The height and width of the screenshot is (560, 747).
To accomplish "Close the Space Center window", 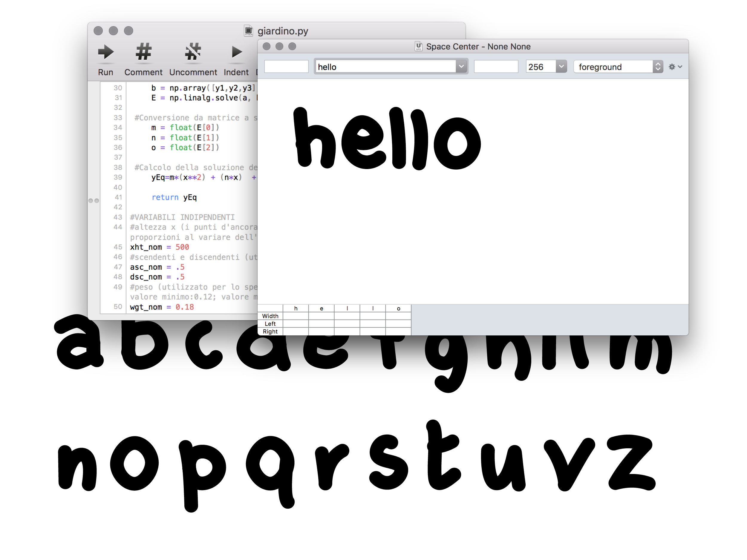I will pos(267,46).
